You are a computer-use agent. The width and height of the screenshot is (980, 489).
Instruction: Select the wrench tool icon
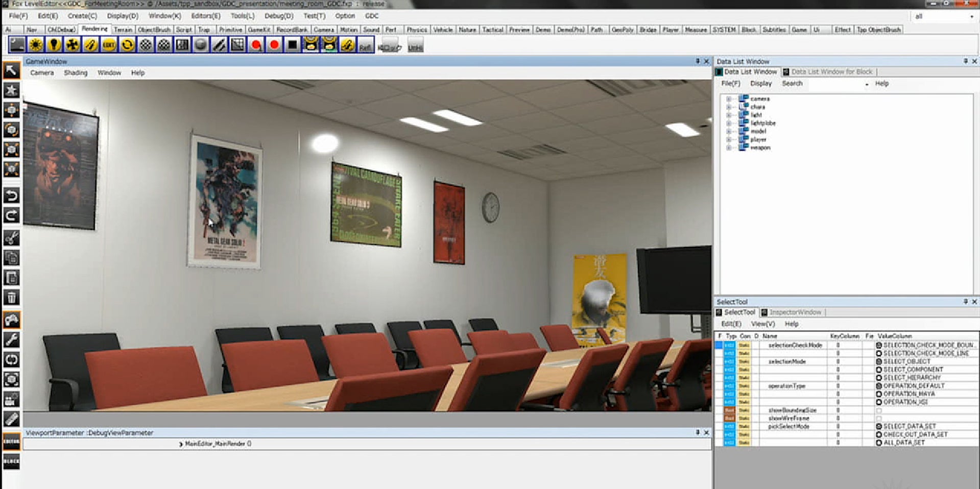pyautogui.click(x=11, y=339)
